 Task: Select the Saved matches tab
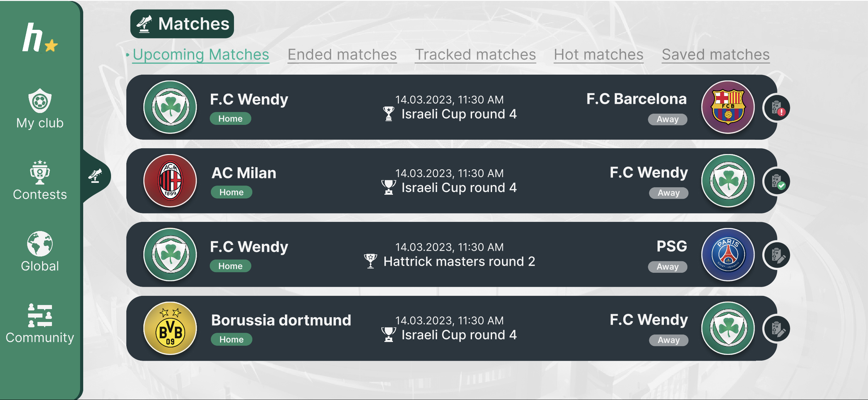click(x=716, y=55)
